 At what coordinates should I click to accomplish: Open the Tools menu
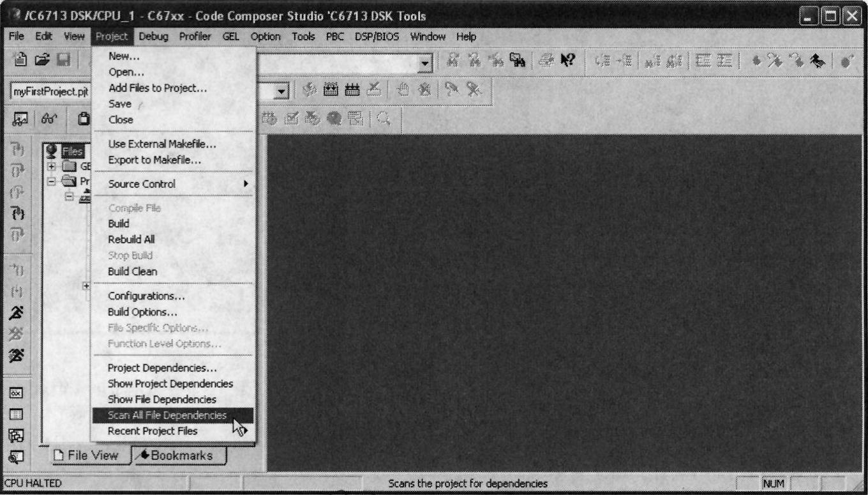click(304, 36)
